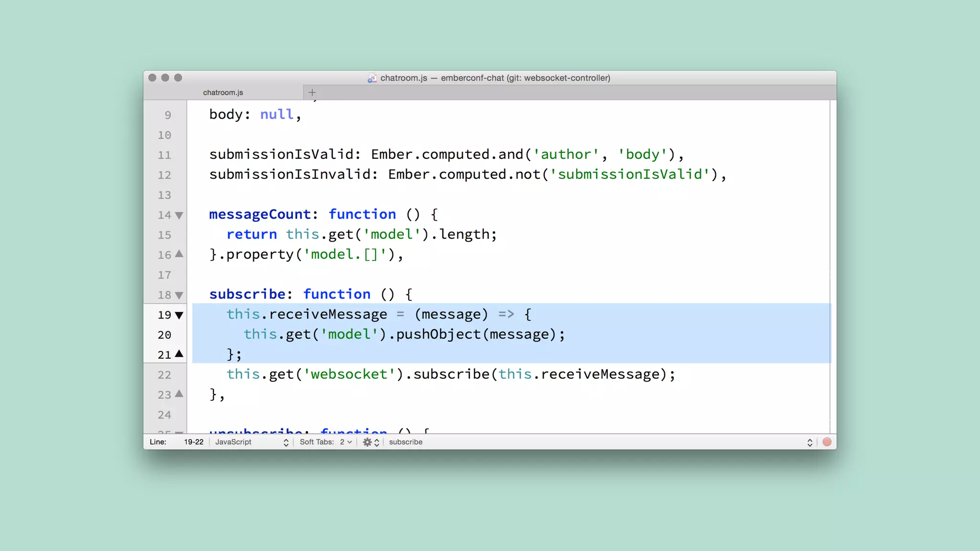Toggle fold of receiveMessage block at line 19
Viewport: 980px width, 551px height.
click(x=179, y=315)
